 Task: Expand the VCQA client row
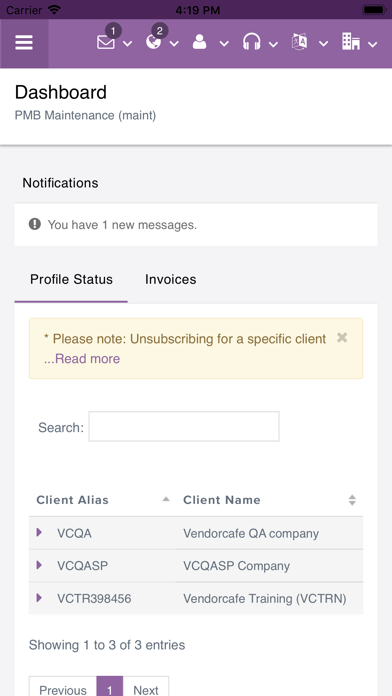(39, 532)
